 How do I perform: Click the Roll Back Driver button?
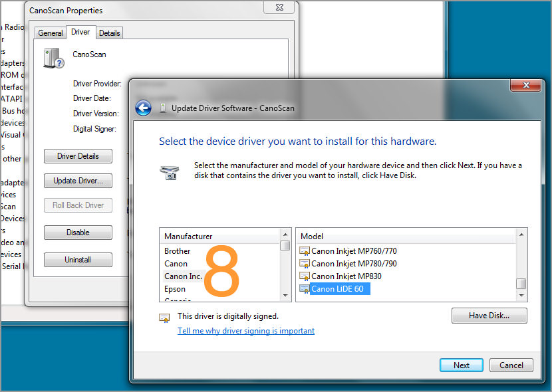(x=78, y=205)
